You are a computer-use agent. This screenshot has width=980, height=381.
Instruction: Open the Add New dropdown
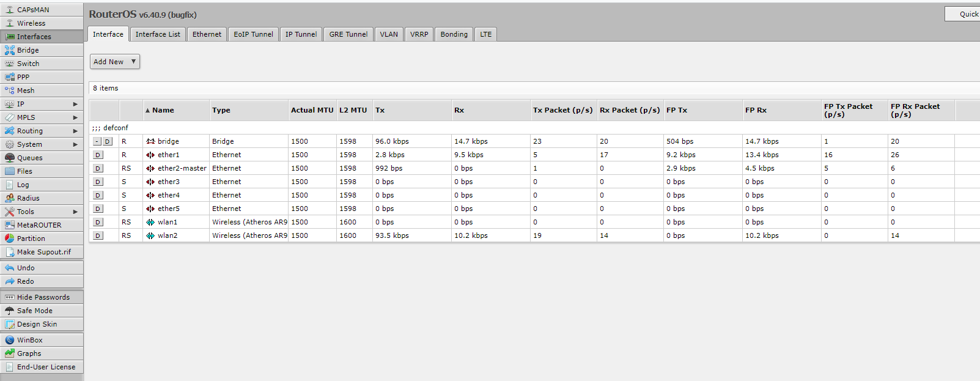tap(115, 62)
